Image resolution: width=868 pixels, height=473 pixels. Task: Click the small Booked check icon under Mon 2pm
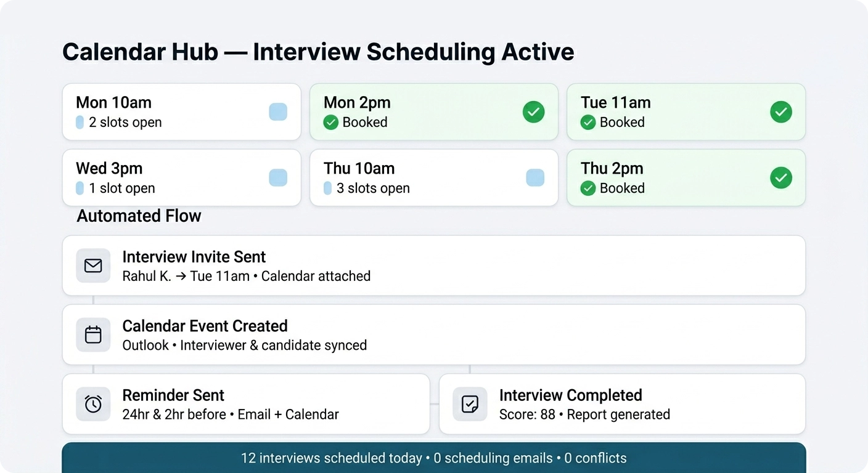click(x=331, y=123)
